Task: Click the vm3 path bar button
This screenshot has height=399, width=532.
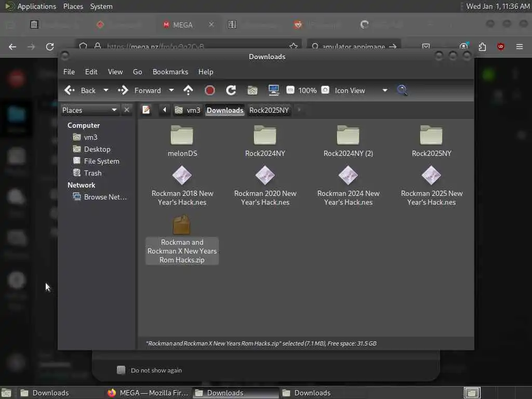Action: tap(188, 110)
